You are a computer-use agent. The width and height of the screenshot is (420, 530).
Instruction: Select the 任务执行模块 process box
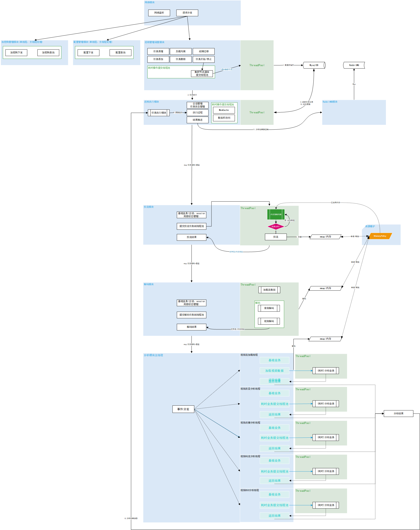pyautogui.click(x=159, y=113)
